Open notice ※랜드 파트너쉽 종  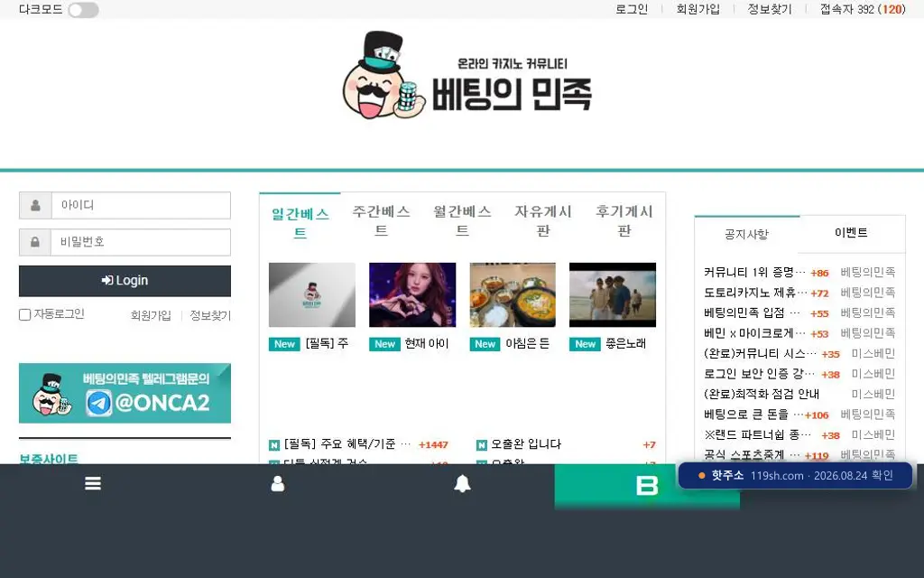pyautogui.click(x=757, y=434)
